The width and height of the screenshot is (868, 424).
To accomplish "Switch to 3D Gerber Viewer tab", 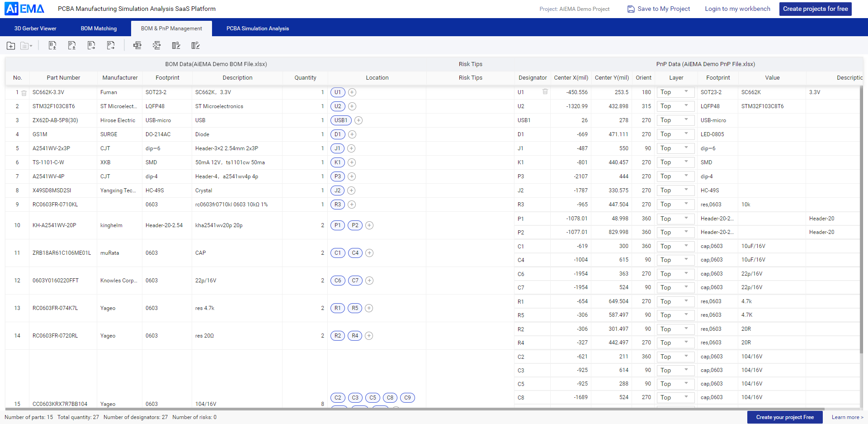I will point(35,29).
